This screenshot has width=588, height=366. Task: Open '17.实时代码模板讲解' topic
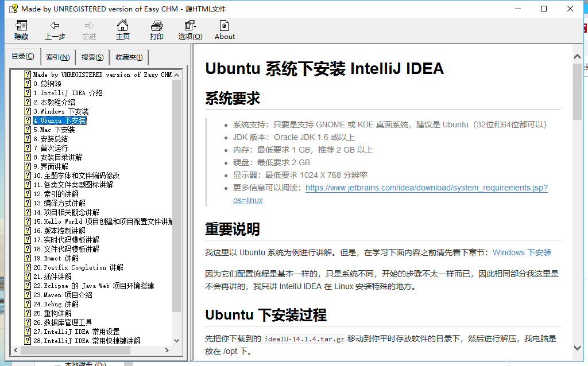[67, 240]
